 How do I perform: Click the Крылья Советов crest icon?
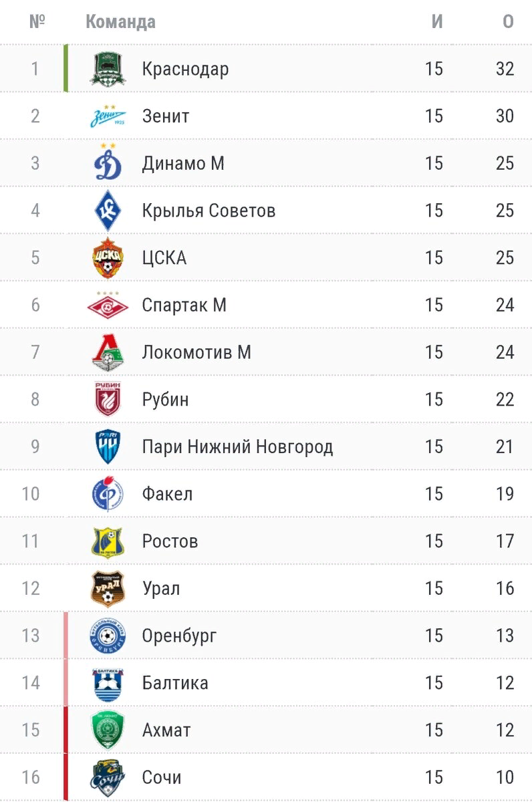pos(108,211)
